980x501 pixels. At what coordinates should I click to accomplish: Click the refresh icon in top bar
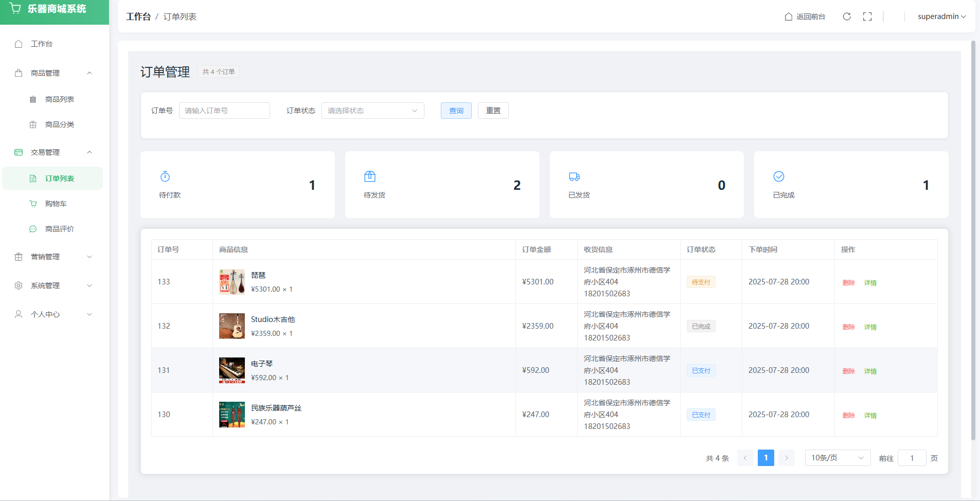[847, 16]
